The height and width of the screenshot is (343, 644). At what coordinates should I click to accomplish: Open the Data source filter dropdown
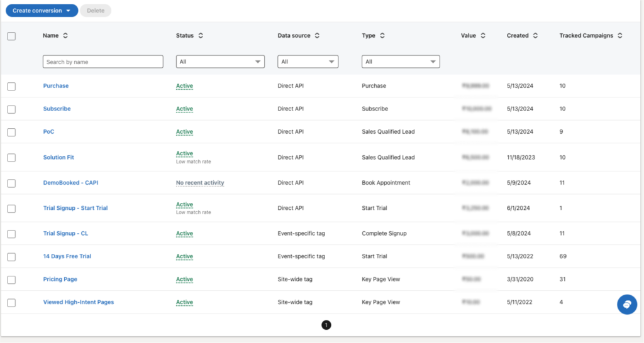coord(308,62)
